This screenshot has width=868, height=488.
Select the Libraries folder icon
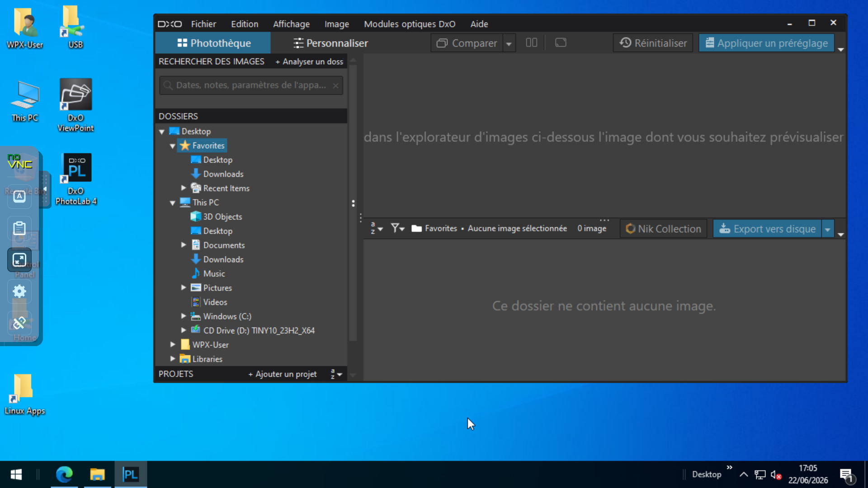[185, 359]
